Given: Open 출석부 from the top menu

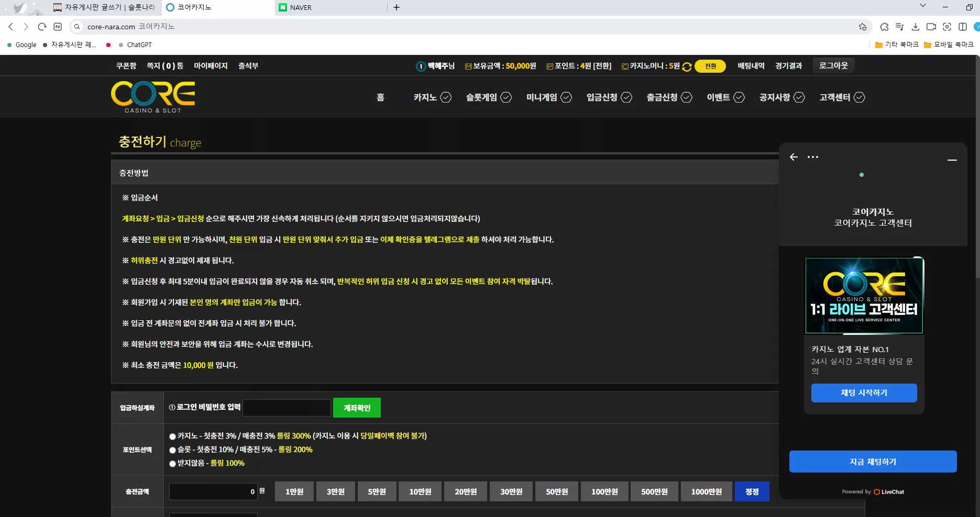Looking at the screenshot, I should (248, 66).
